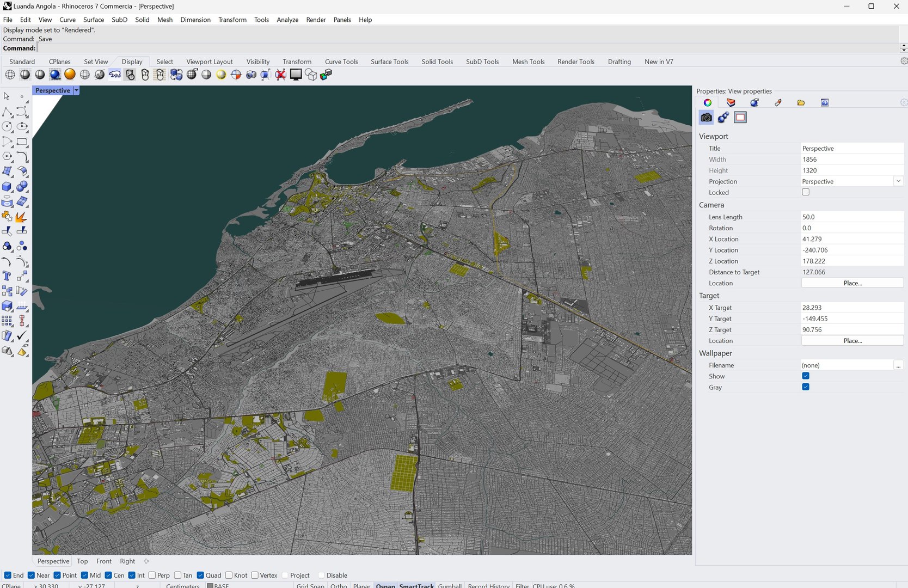The width and height of the screenshot is (908, 588).
Task: Toggle the Perp object snap checkbox
Action: click(152, 575)
